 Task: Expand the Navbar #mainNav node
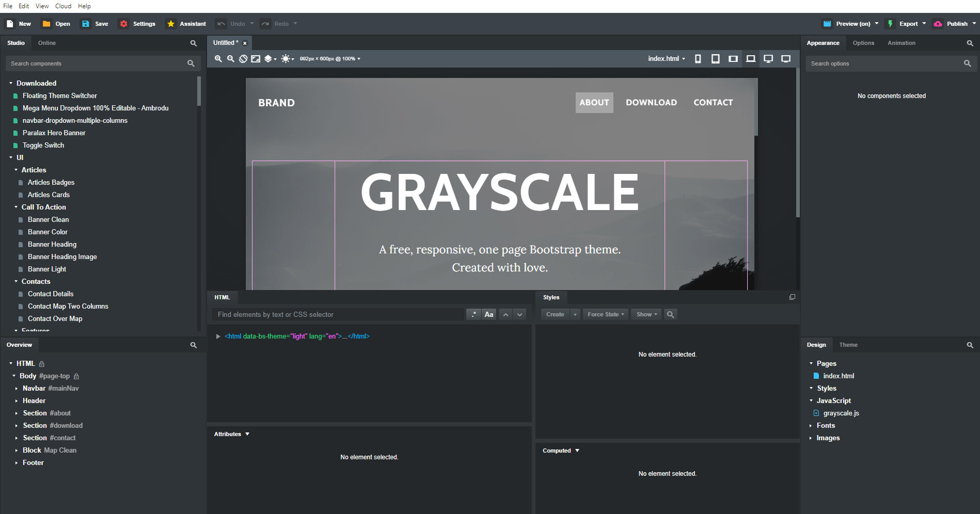click(x=17, y=389)
